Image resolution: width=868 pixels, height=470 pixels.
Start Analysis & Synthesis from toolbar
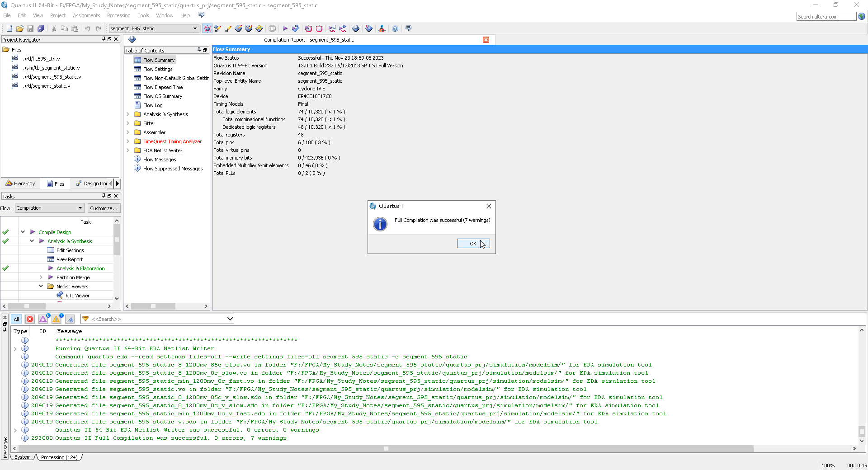[296, 28]
